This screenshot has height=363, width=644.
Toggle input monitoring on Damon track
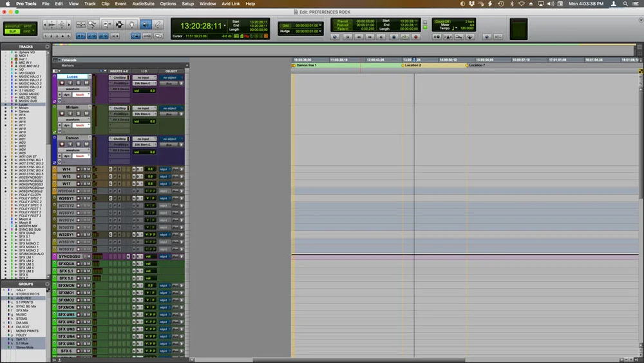[70, 144]
